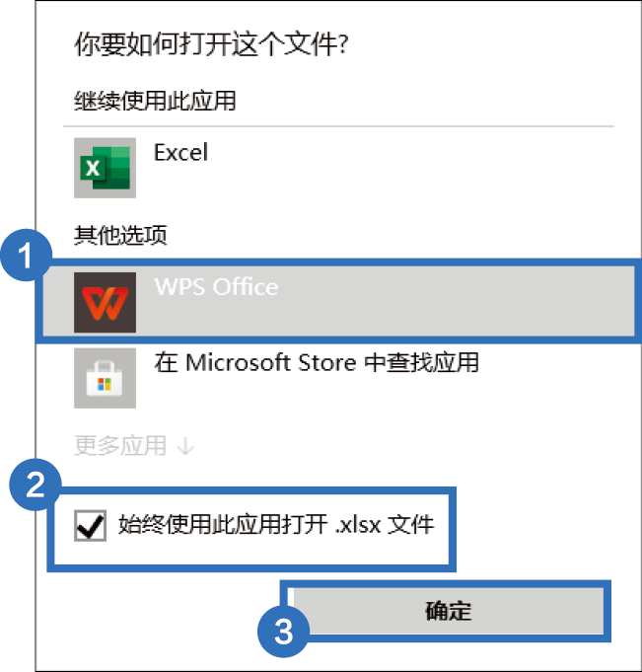Click the 其他选项 section label
Image resolution: width=642 pixels, height=672 pixels.
120,235
